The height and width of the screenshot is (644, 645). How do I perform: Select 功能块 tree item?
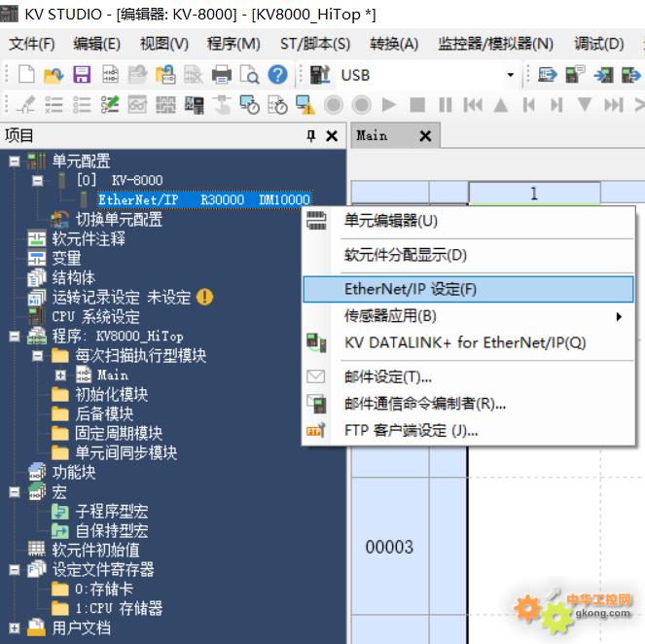(74, 472)
